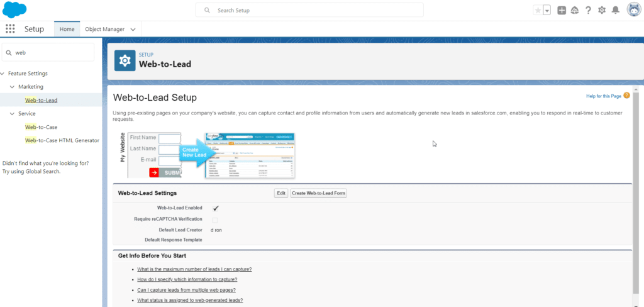The height and width of the screenshot is (307, 644).
Task: Click the Edit button
Action: [281, 193]
